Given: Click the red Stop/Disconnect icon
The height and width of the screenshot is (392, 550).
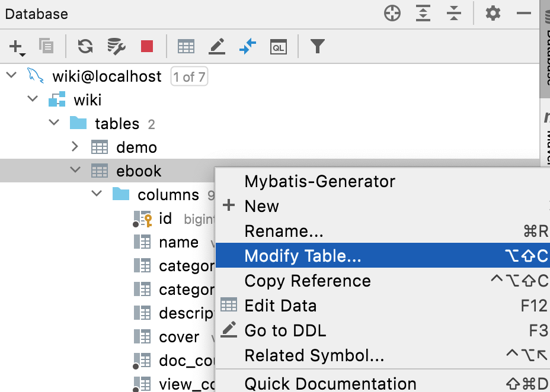Looking at the screenshot, I should point(146,46).
